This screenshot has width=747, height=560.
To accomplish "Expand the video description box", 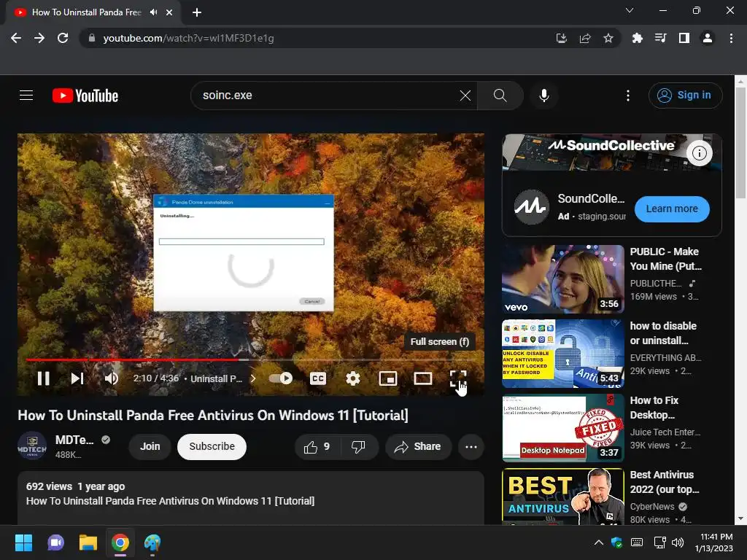I will 251,497.
